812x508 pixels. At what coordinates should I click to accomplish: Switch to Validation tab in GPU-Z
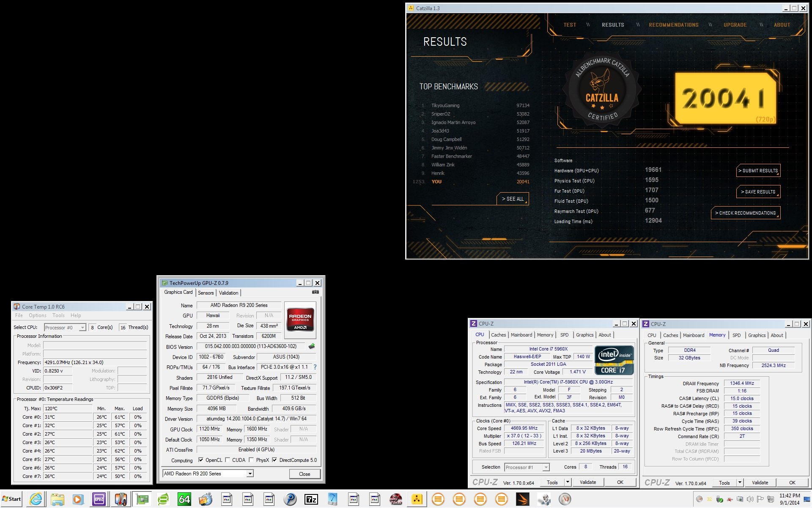229,293
